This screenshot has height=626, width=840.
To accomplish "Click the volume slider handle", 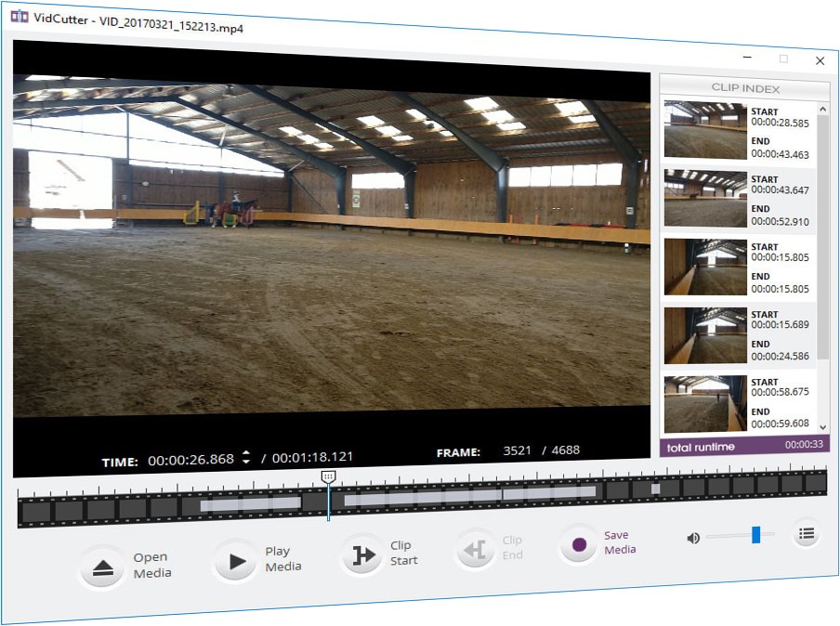I will coord(755,534).
